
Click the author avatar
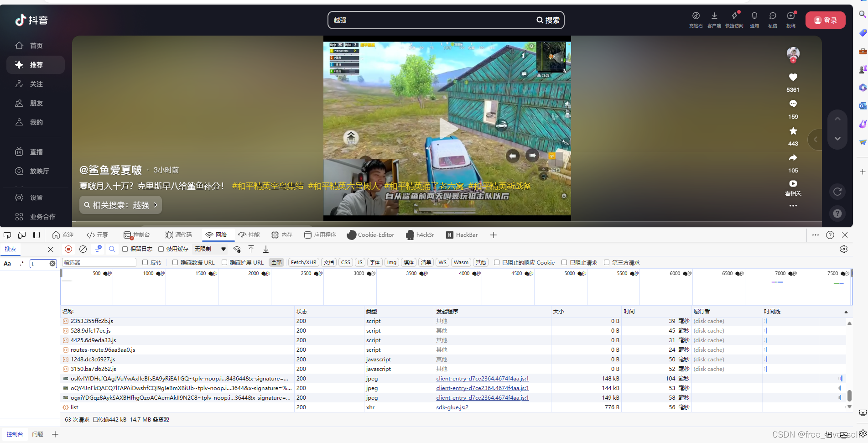(793, 53)
